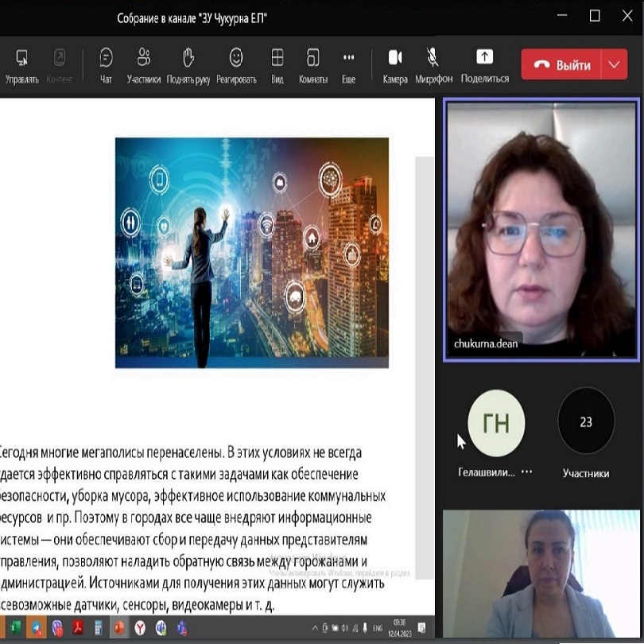The width and height of the screenshot is (644, 644).
Task: Show hidden system tray icons
Action: (315, 628)
